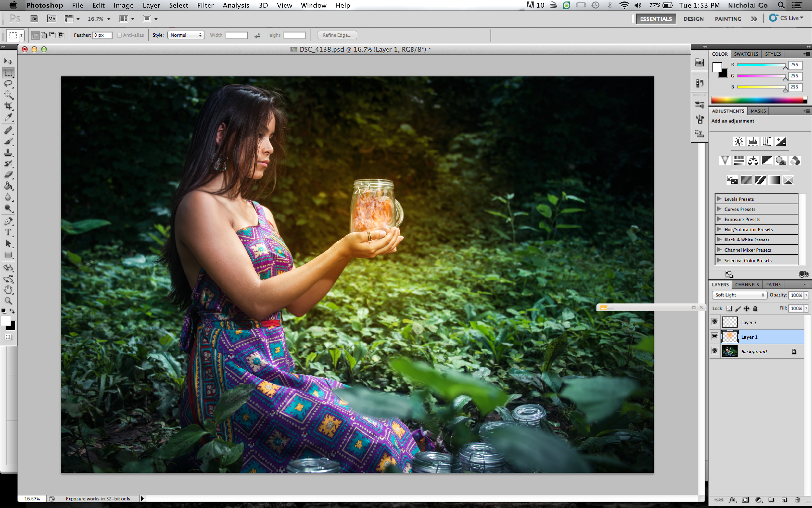The height and width of the screenshot is (508, 812).
Task: Add a layer style with fx button
Action: tap(732, 500)
